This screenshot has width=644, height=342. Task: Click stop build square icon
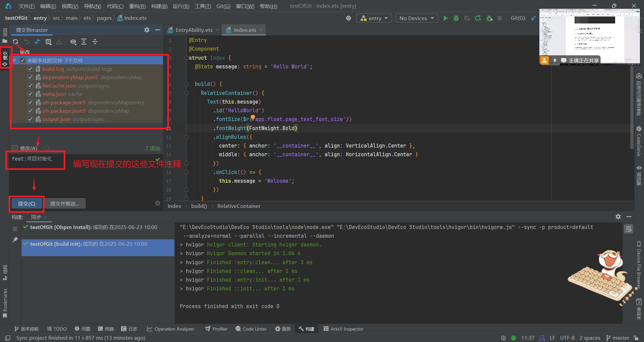pos(15,229)
